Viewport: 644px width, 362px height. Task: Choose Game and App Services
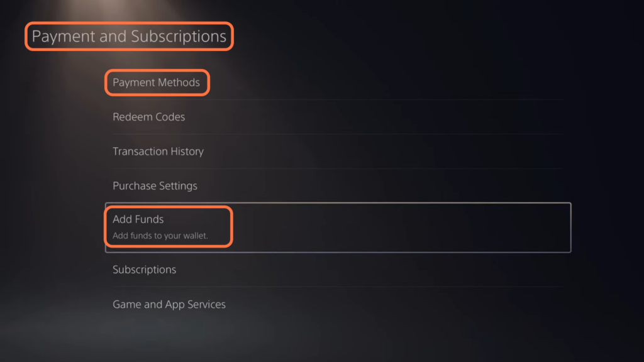338,304
